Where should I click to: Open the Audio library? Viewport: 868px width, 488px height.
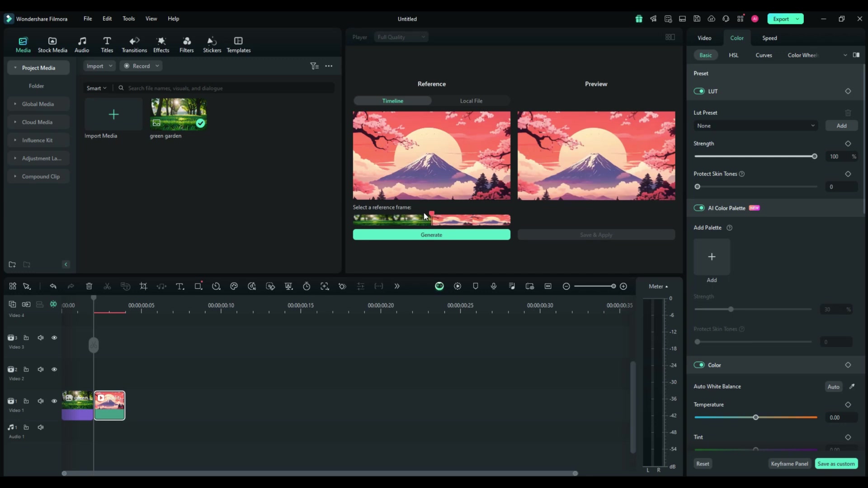[82, 45]
